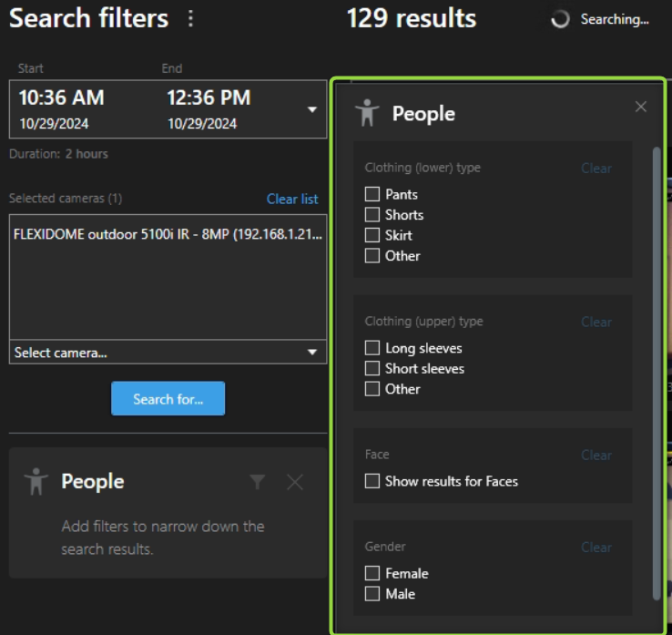The width and height of the screenshot is (672, 635).
Task: Click the Searching spinner icon
Action: point(560,19)
